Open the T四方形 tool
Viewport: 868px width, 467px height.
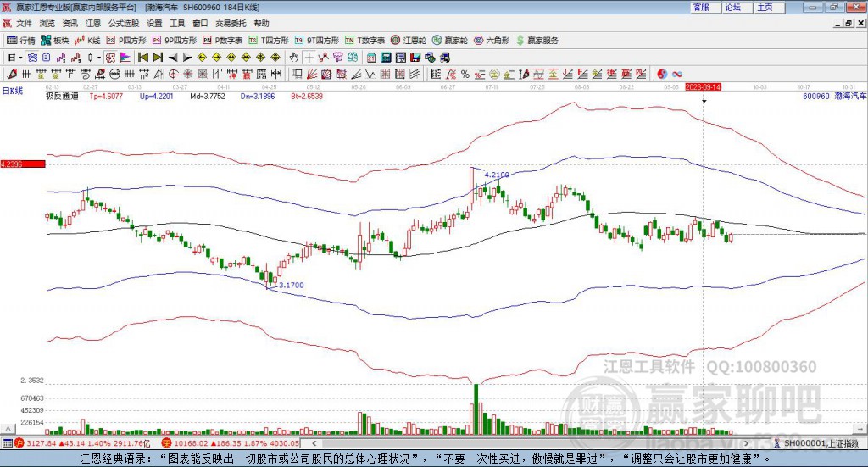[x=269, y=41]
